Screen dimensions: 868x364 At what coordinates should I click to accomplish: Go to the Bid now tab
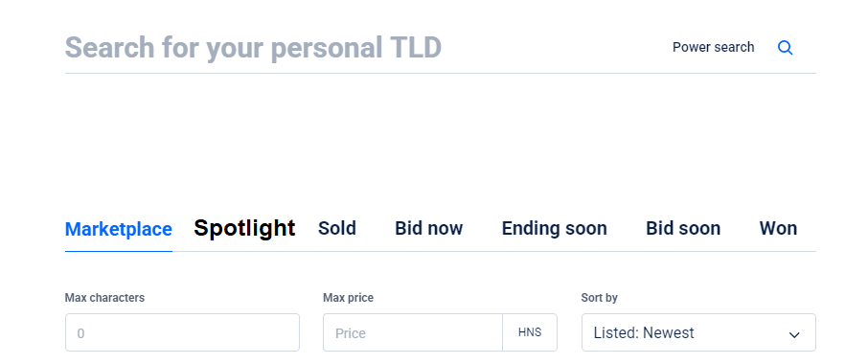(429, 229)
